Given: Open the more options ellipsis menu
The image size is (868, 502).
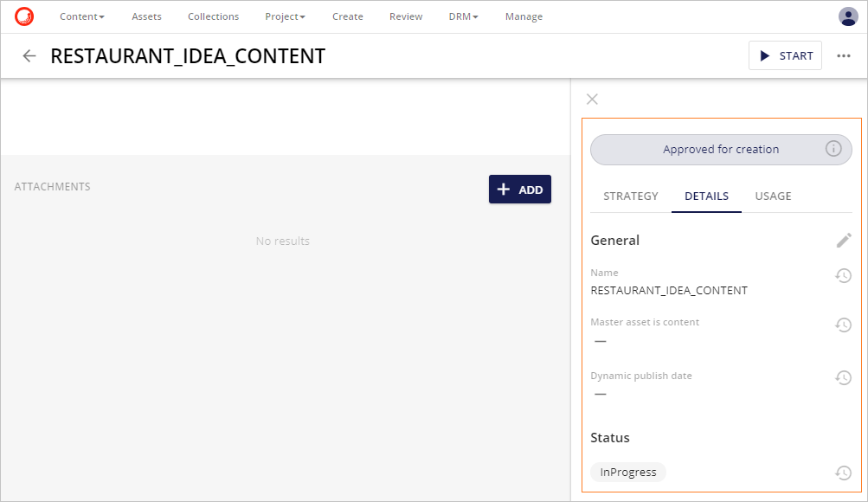Looking at the screenshot, I should [844, 55].
